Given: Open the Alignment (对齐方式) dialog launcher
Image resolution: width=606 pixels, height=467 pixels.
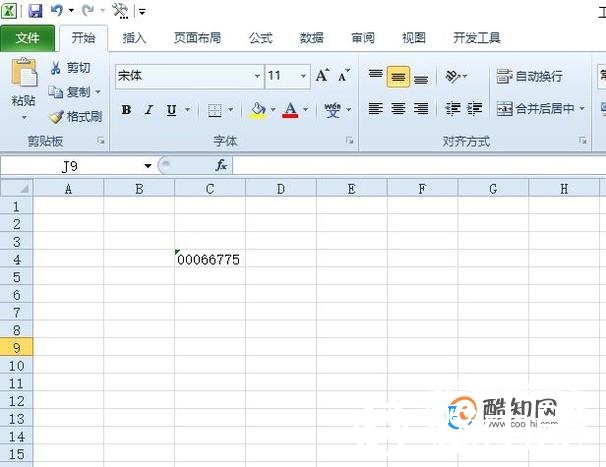Looking at the screenshot, I should click(x=582, y=141).
